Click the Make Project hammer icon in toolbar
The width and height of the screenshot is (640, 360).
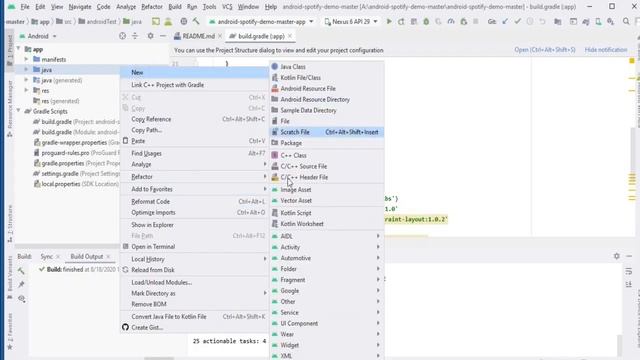(196, 21)
